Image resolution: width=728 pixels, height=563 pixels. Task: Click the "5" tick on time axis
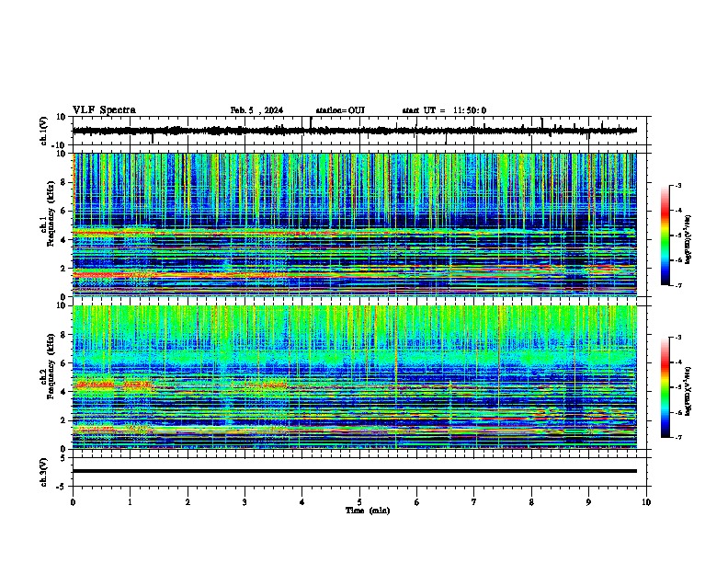click(x=359, y=502)
